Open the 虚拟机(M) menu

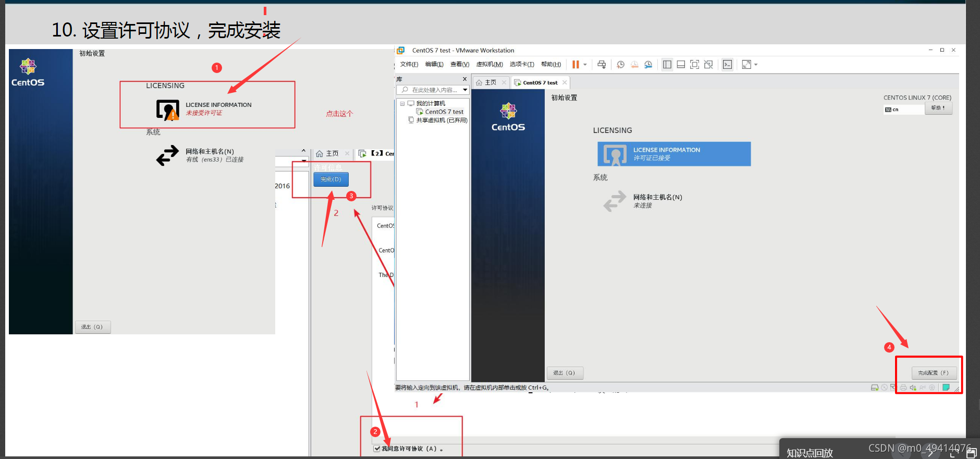point(489,64)
